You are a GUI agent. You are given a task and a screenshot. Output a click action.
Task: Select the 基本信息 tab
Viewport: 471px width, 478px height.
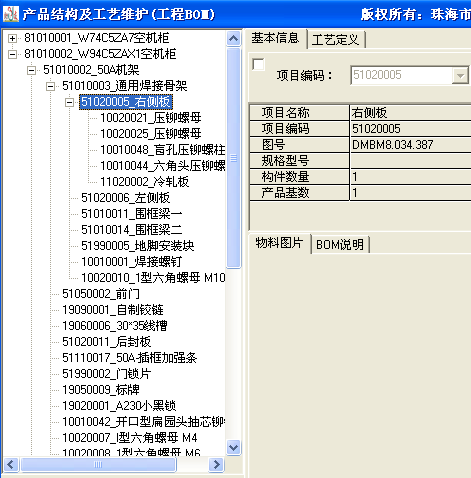(x=276, y=38)
